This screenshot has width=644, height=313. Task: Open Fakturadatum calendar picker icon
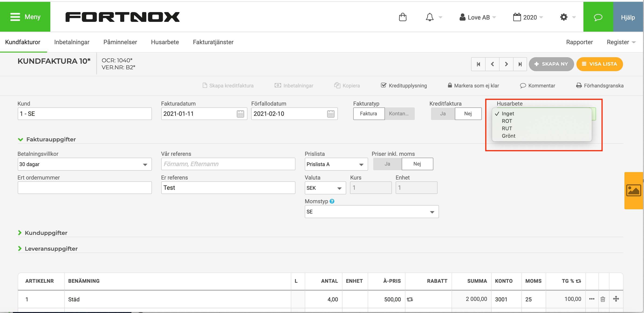tap(240, 114)
